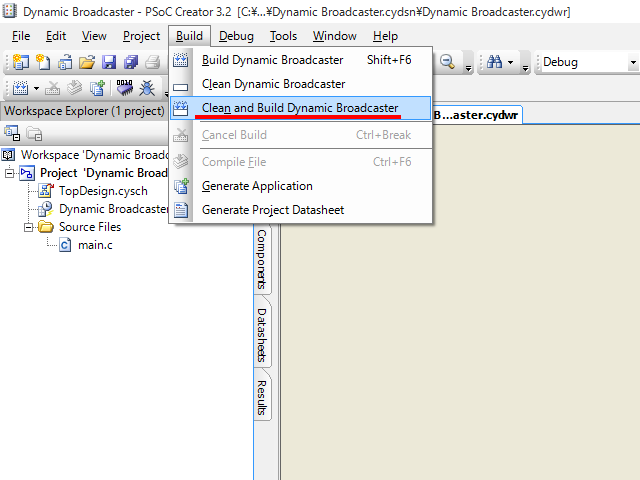This screenshot has width=640, height=480.
Task: Click Generate Application icon in Build menu
Action: [181, 186]
